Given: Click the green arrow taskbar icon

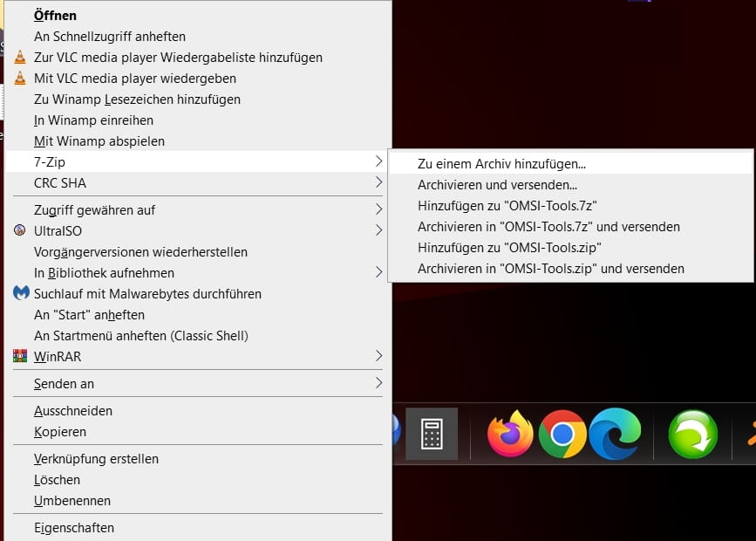Looking at the screenshot, I should click(x=692, y=434).
